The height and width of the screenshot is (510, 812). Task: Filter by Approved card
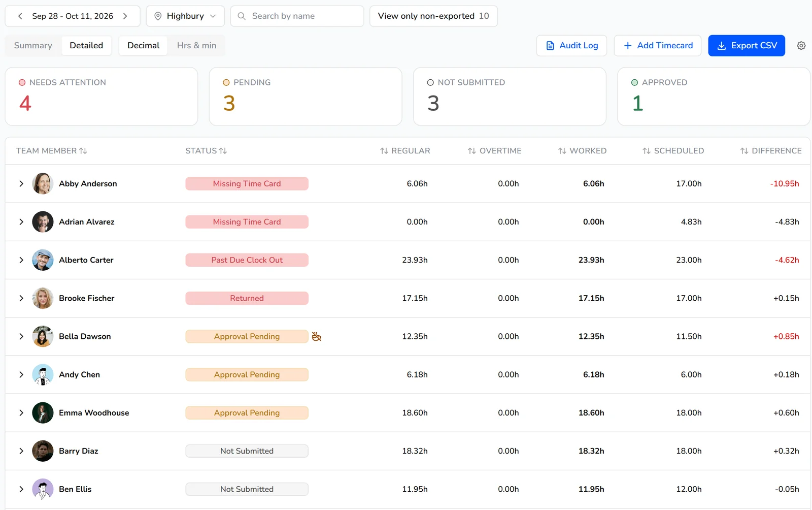tap(714, 97)
